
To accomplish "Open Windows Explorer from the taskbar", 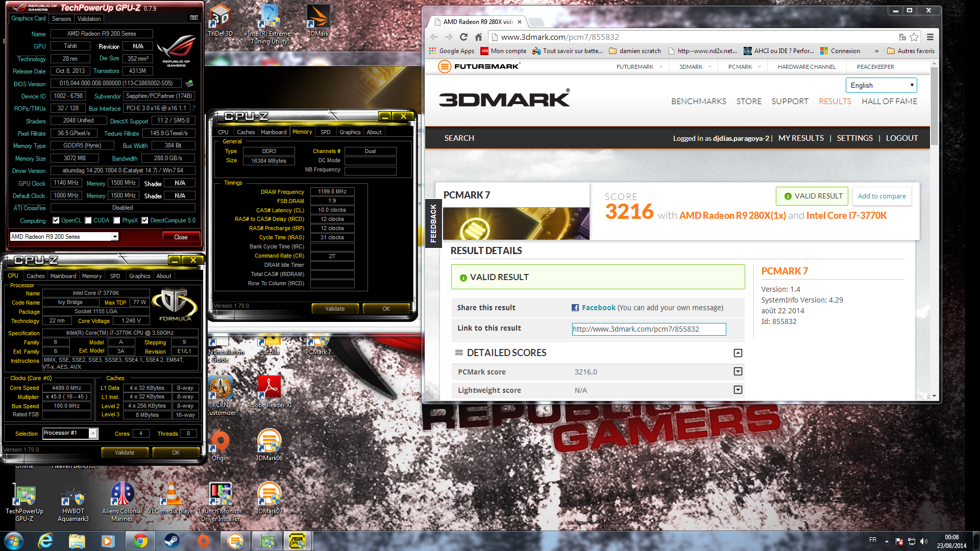I will [x=77, y=541].
